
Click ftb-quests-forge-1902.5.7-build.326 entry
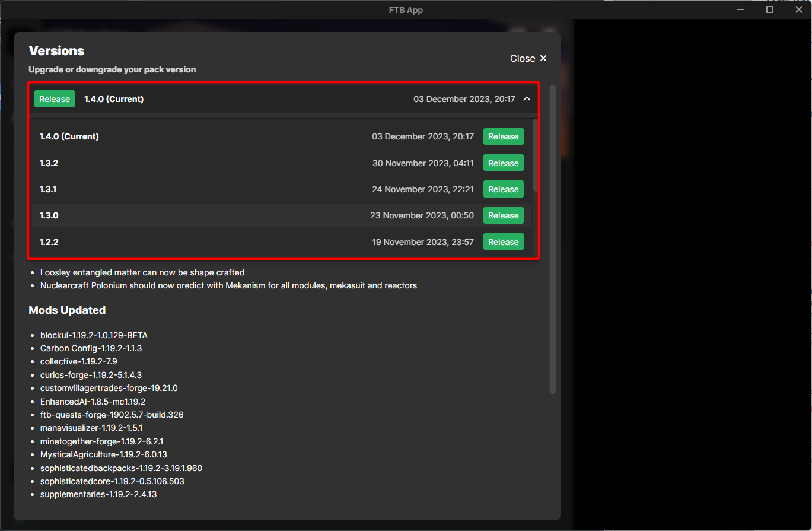112,415
